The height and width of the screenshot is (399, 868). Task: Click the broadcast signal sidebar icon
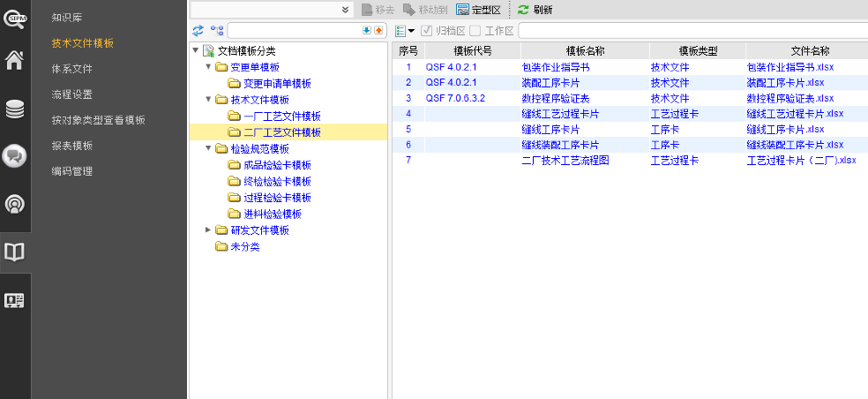click(15, 204)
